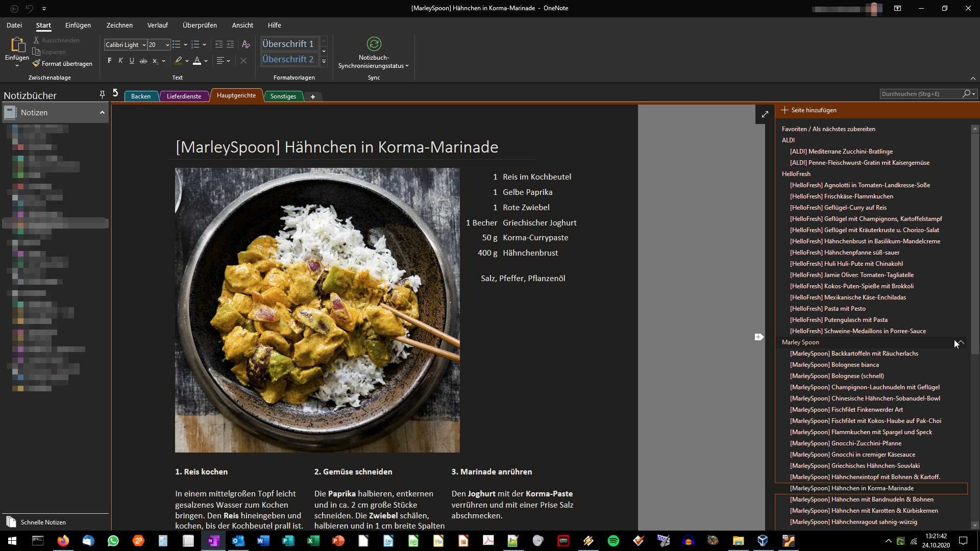Image resolution: width=980 pixels, height=551 pixels.
Task: Switch to Einfügen ribbon tab
Action: click(78, 25)
